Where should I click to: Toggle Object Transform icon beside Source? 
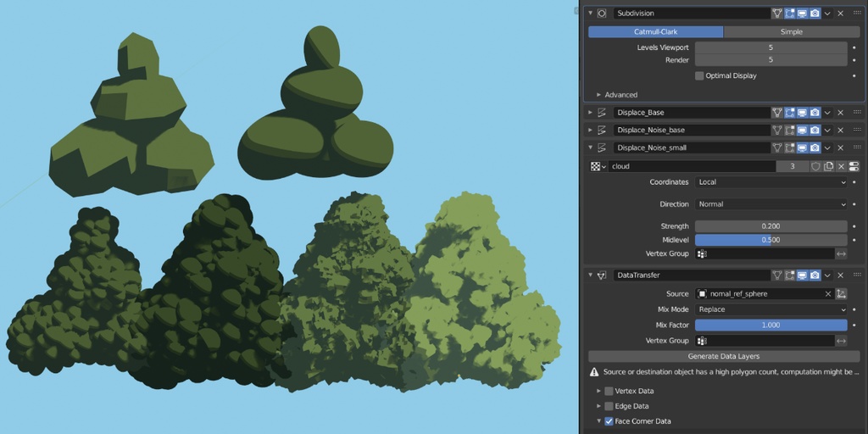(842, 294)
